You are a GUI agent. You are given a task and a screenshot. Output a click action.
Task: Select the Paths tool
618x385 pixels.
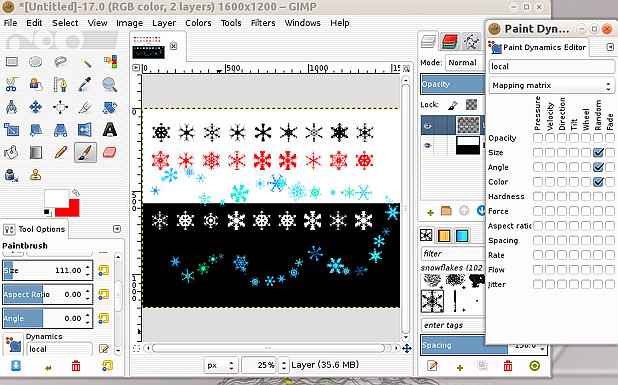click(x=60, y=84)
